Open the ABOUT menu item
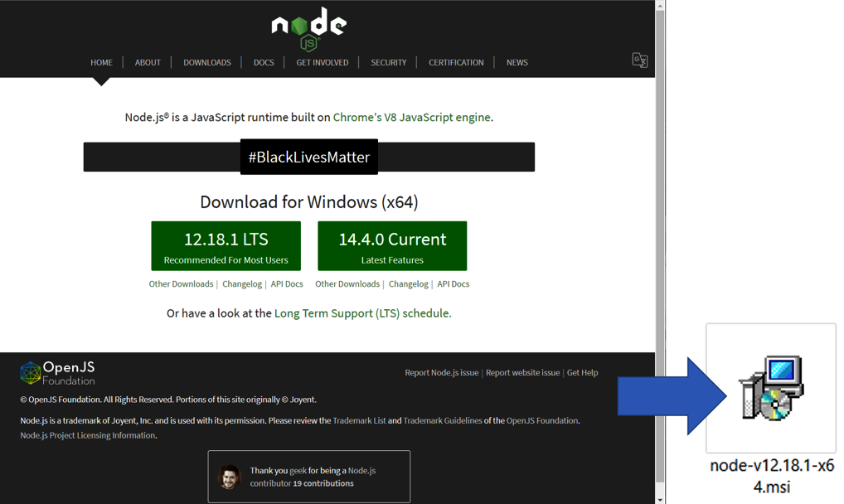The image size is (844, 504). [x=148, y=62]
